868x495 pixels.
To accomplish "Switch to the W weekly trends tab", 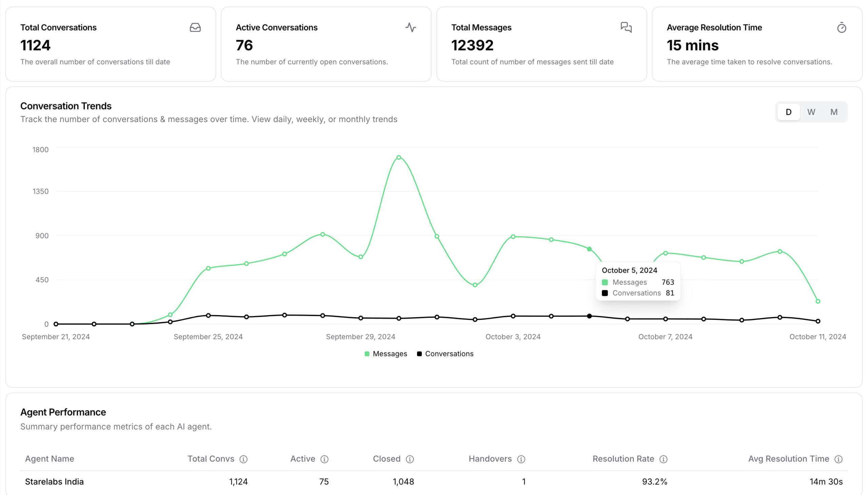I will tap(811, 112).
